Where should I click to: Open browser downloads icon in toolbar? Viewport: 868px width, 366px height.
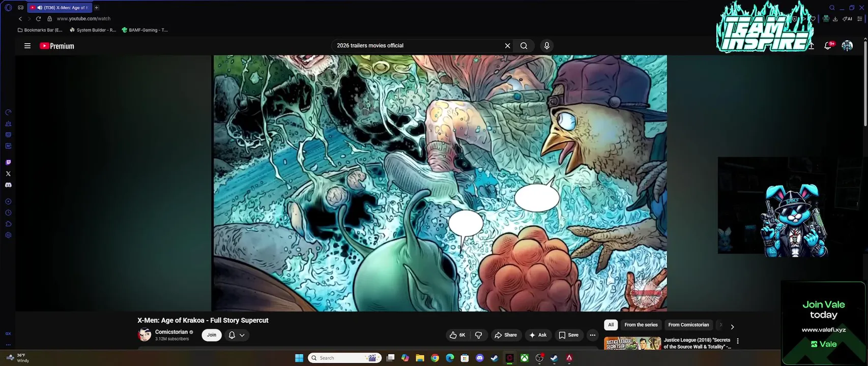point(835,19)
